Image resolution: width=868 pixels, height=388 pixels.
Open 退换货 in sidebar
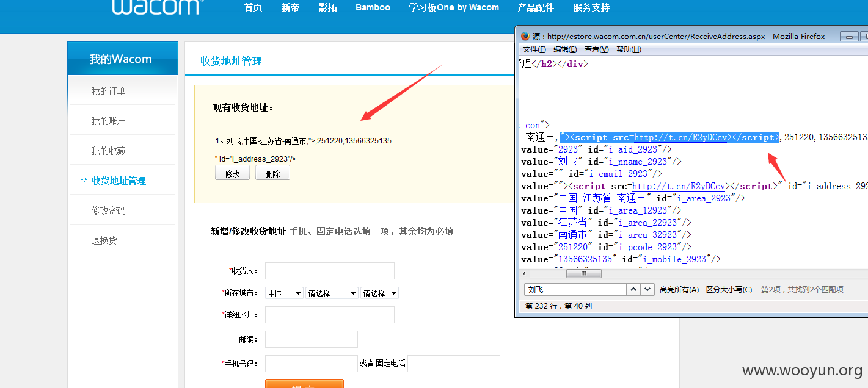[104, 240]
